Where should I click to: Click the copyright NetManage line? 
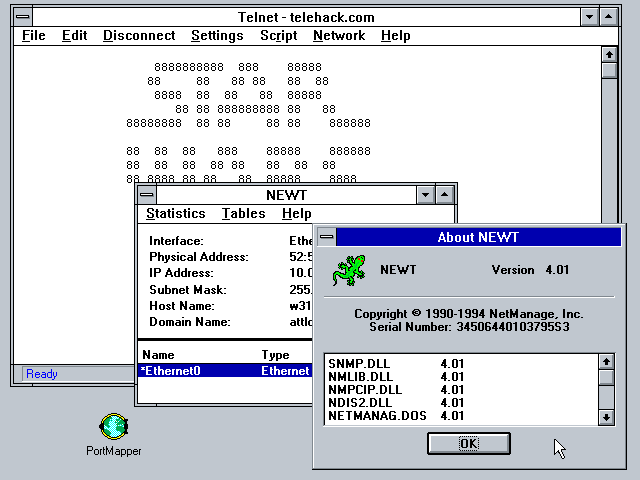pos(468,313)
